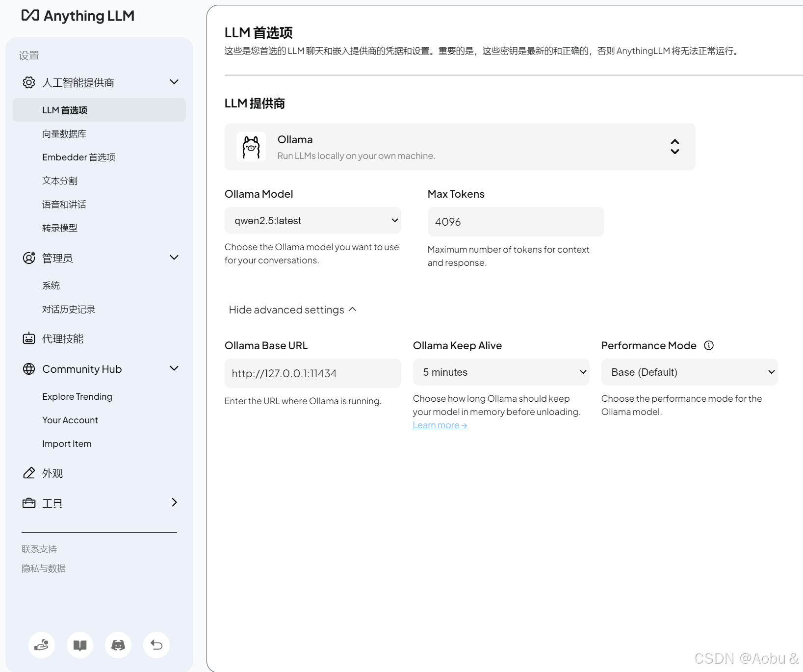Click the pencil icon beside 外观
The width and height of the screenshot is (803, 672).
29,473
